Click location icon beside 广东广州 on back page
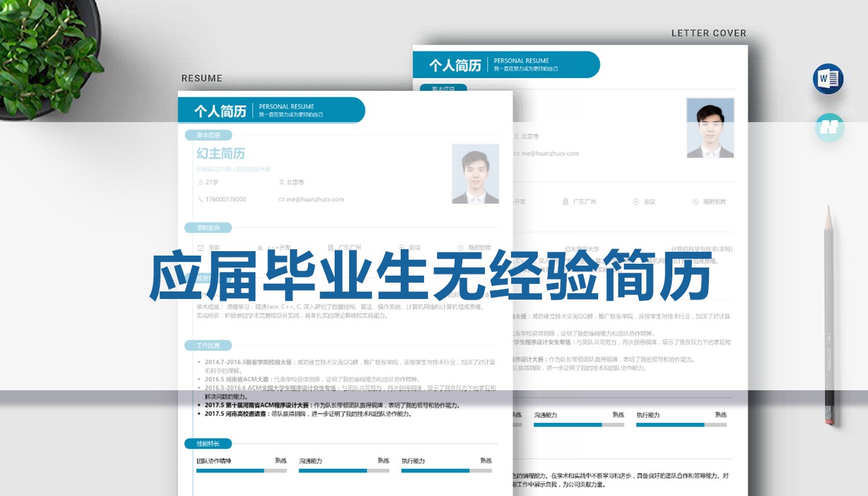Viewport: 868px width, 496px height. (565, 202)
